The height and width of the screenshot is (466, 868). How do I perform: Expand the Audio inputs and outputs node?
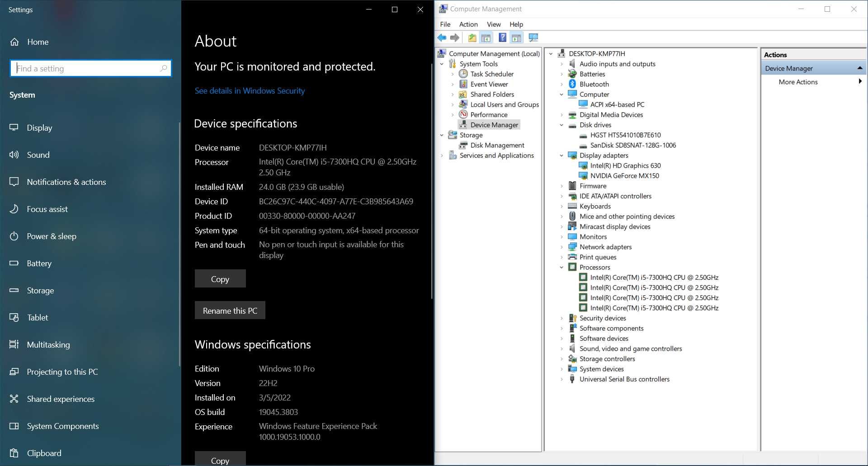(561, 64)
